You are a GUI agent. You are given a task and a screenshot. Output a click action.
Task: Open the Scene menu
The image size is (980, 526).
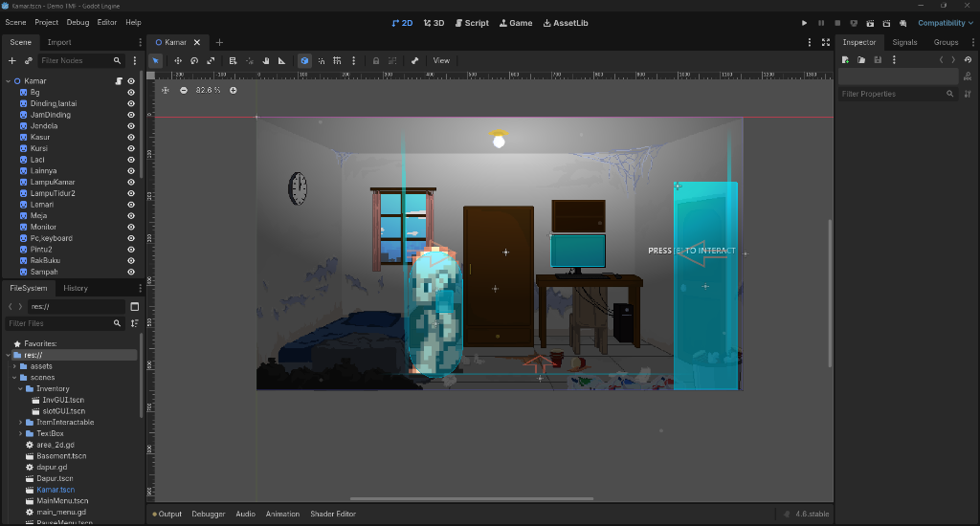15,22
